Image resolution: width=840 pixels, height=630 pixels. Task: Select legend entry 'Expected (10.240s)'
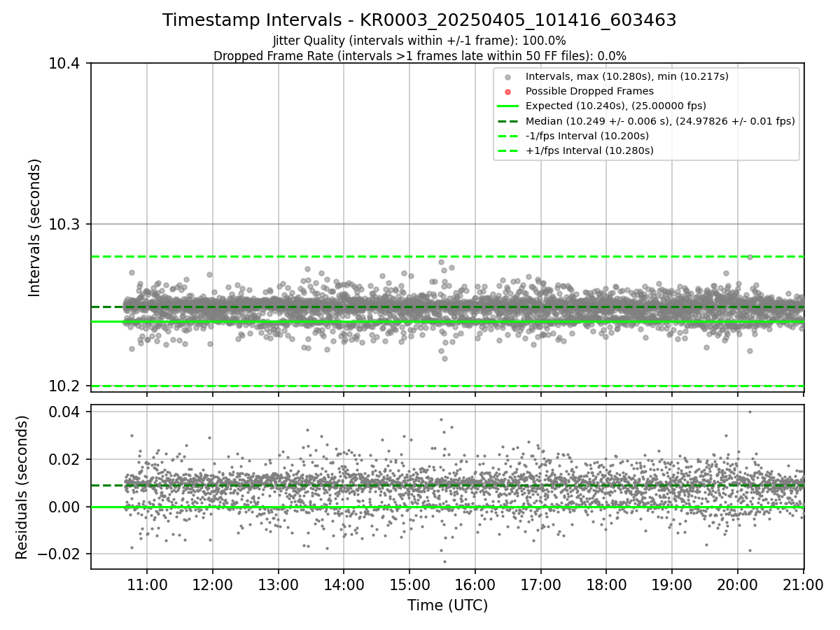coord(616,106)
